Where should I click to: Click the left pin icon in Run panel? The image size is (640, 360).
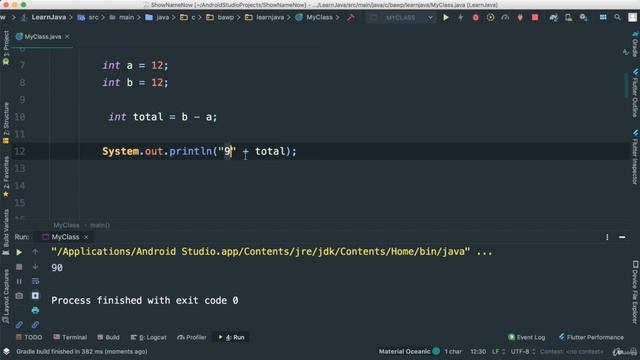[x=19, y=325]
